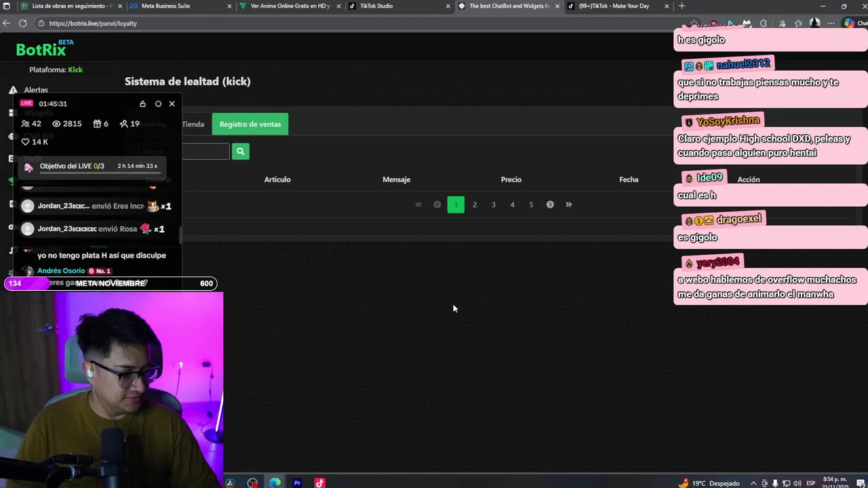Go to first page double arrow
Image resolution: width=868 pixels, height=488 pixels.
tap(418, 205)
